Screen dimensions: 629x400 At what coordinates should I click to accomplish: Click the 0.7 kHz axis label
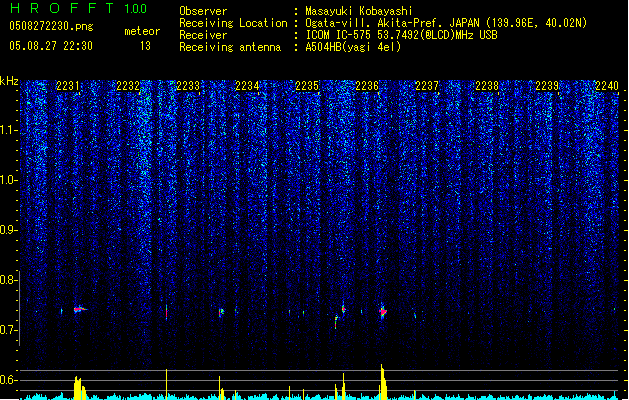[x=9, y=330]
